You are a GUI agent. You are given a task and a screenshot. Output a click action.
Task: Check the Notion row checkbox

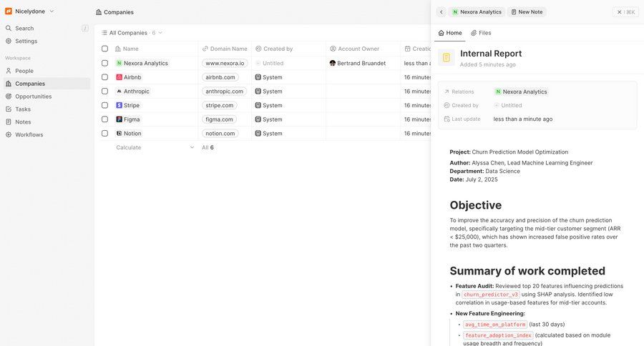coord(104,134)
